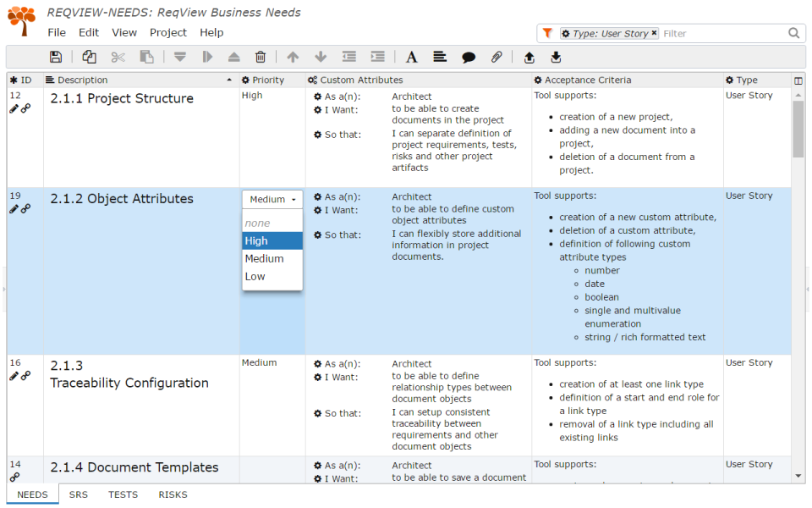Choose 'Medium' option in priority list
The width and height of the screenshot is (812, 508).
click(272, 259)
